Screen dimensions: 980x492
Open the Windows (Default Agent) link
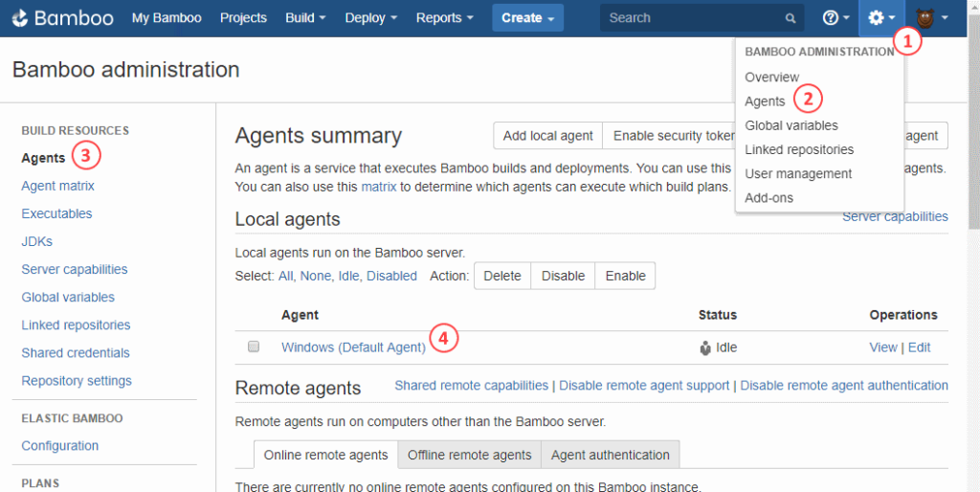click(353, 347)
